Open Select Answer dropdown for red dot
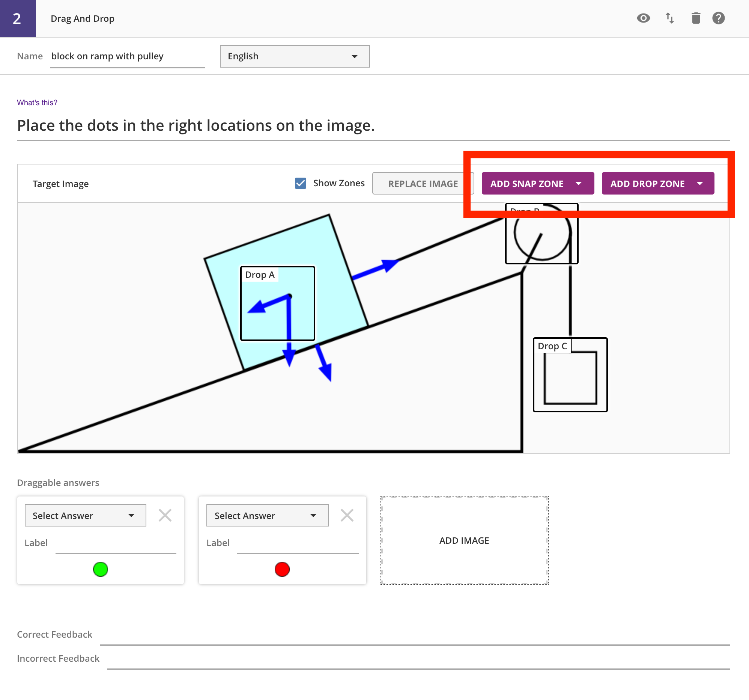Viewport: 749px width, 700px height. coord(267,515)
